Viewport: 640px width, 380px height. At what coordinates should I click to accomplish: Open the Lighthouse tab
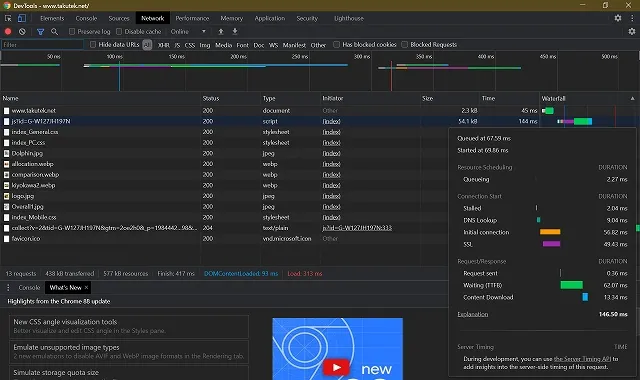[x=349, y=18]
